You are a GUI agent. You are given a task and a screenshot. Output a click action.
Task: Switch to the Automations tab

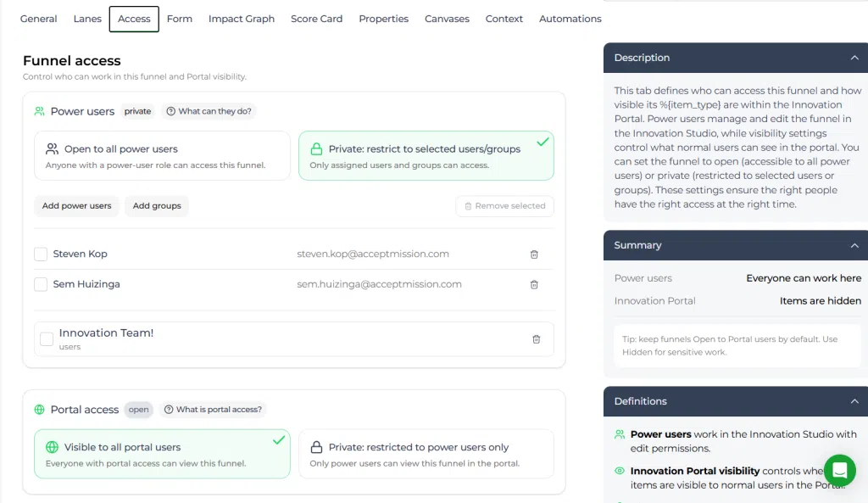570,19
